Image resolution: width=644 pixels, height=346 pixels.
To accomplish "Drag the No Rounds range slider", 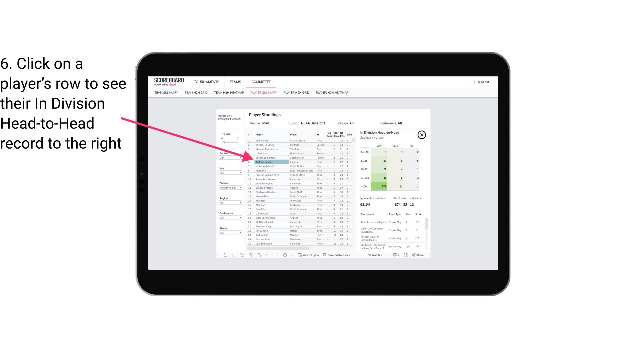I will pyautogui.click(x=224, y=143).
